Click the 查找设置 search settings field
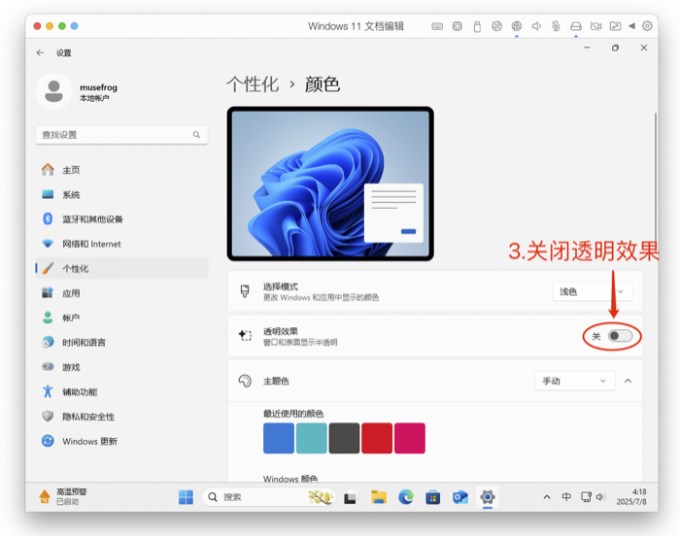680x536 pixels. 122,135
